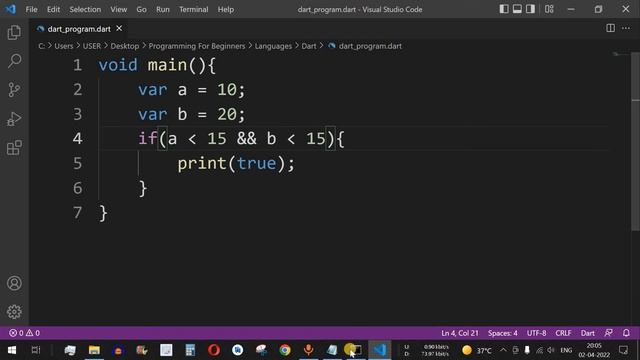Open the Accounts menu icon

(x=14, y=283)
